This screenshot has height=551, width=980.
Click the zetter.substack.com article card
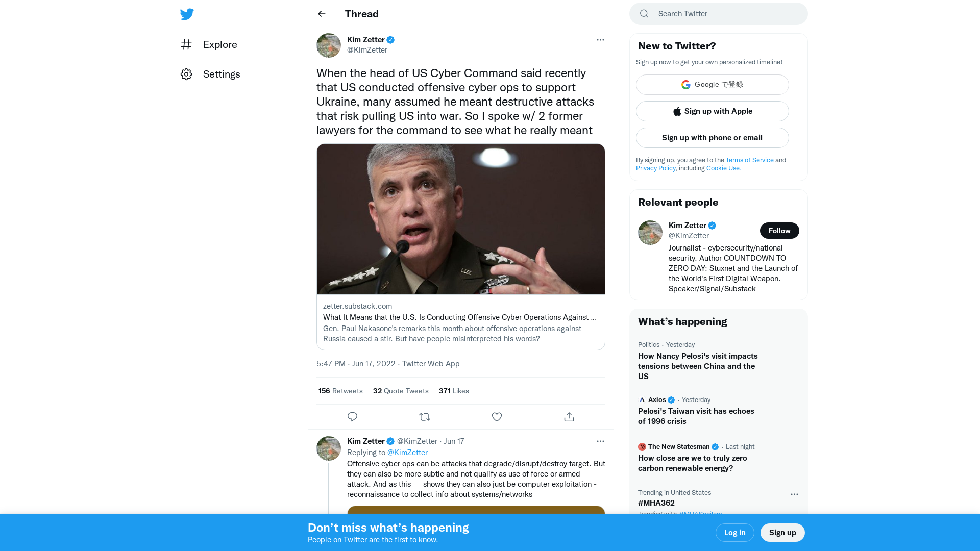tap(460, 321)
